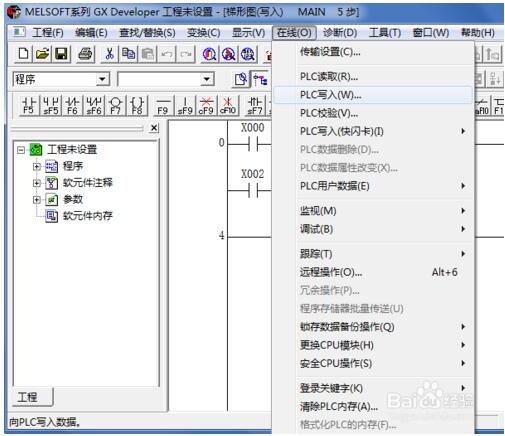
Task: Select PLC写入(W)... menu entry
Action: click(x=373, y=95)
